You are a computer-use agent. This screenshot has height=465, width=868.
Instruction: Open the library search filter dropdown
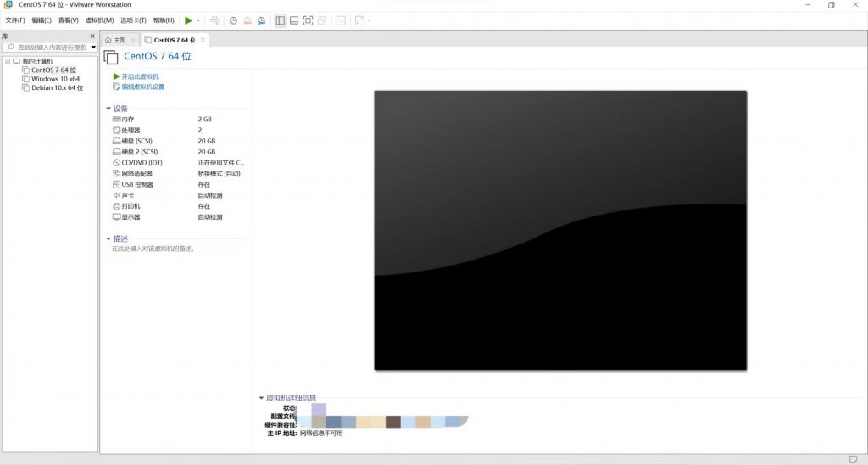point(93,48)
